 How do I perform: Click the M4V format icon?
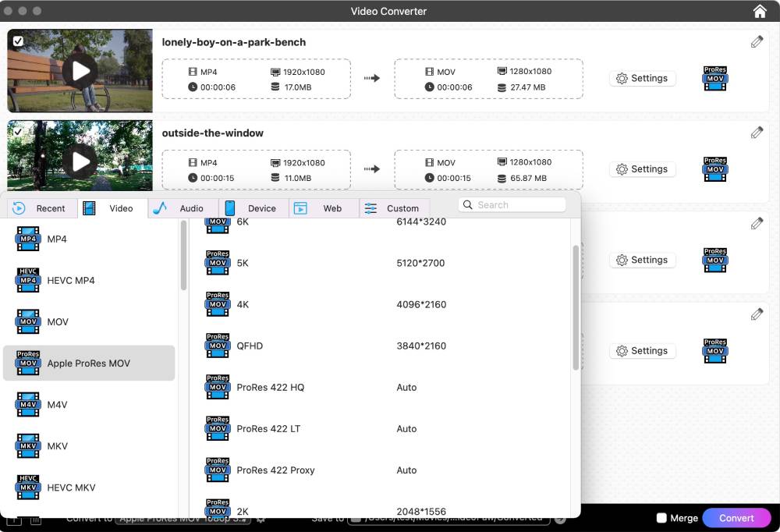coord(28,405)
